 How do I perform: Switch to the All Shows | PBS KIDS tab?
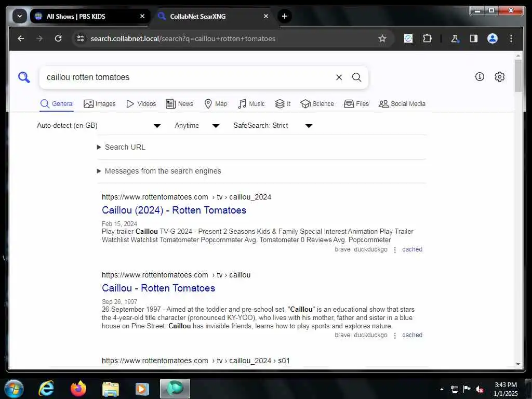[x=89, y=16]
